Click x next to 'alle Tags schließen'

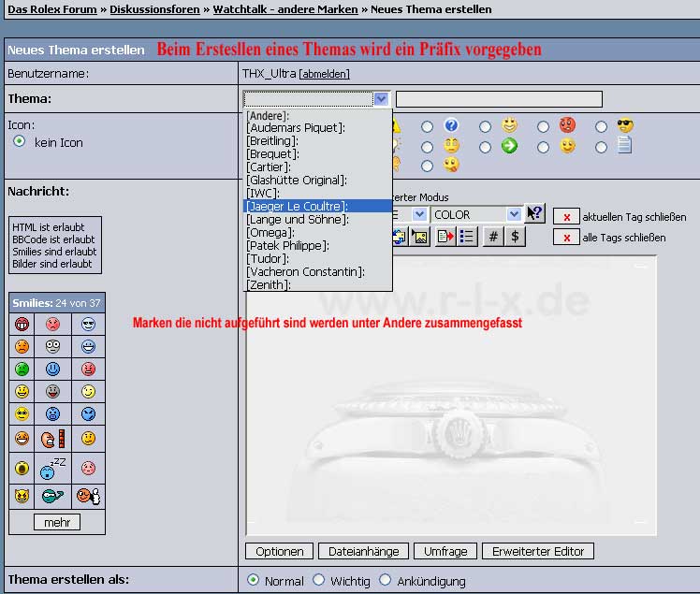coord(566,238)
